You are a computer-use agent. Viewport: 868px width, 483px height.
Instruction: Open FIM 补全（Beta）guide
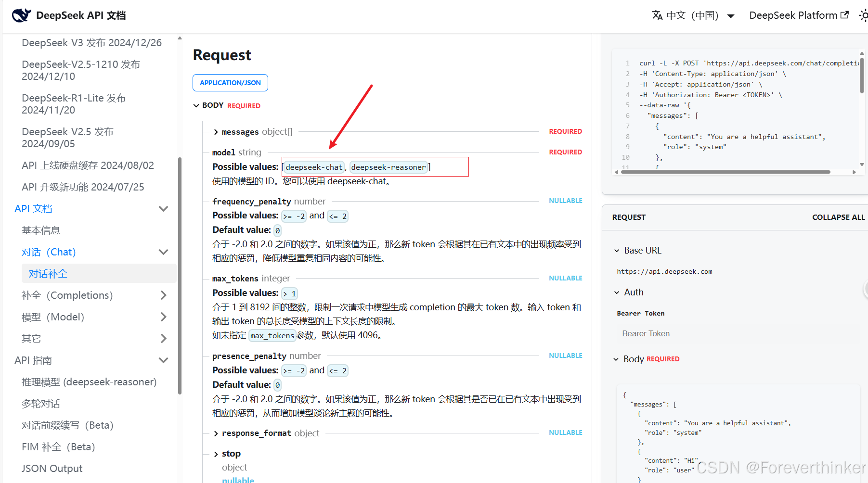[x=58, y=447]
